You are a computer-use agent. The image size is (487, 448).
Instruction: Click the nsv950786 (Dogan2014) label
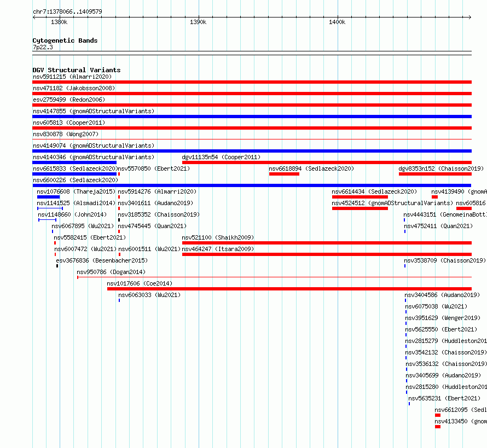(111, 272)
